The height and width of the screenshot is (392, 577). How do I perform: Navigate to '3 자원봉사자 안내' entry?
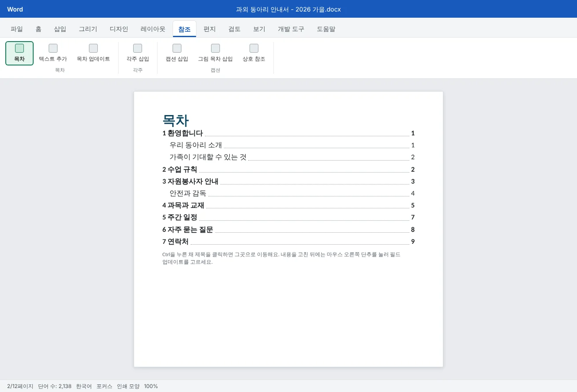click(288, 181)
